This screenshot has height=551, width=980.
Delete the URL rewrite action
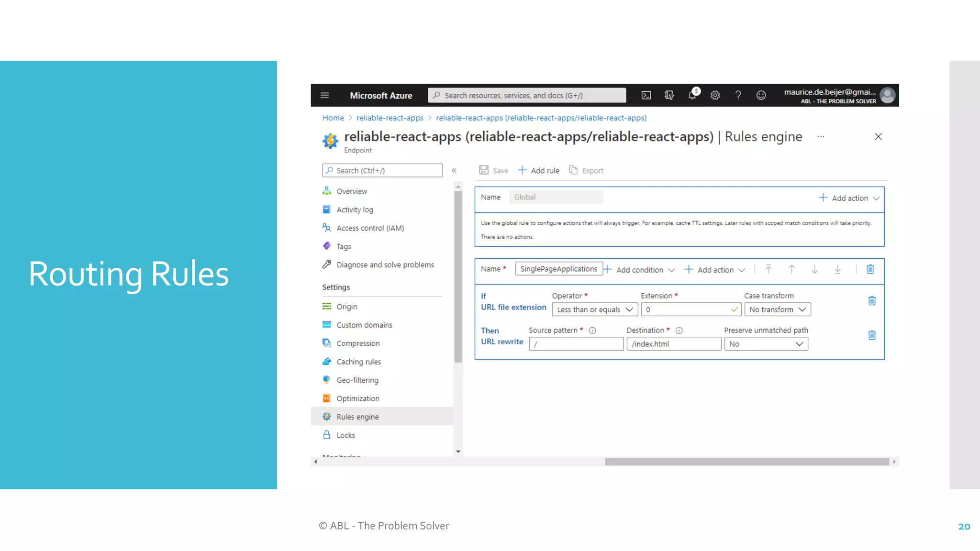[872, 335]
